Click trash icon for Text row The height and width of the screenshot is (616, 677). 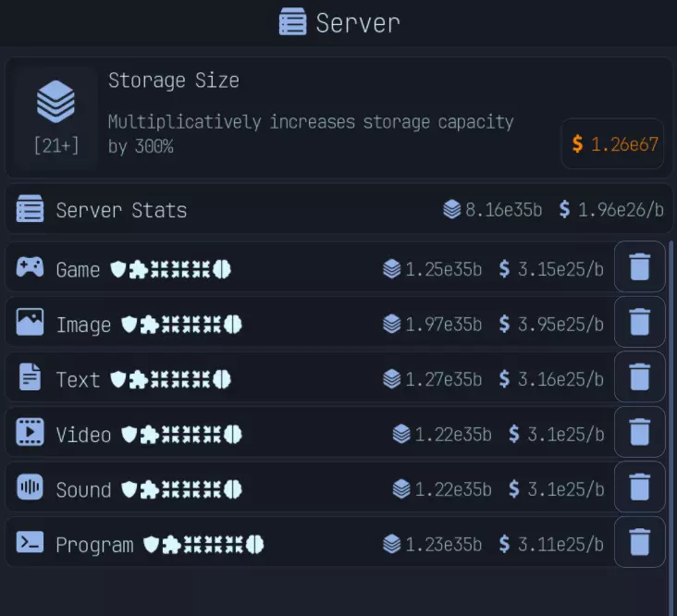(639, 377)
